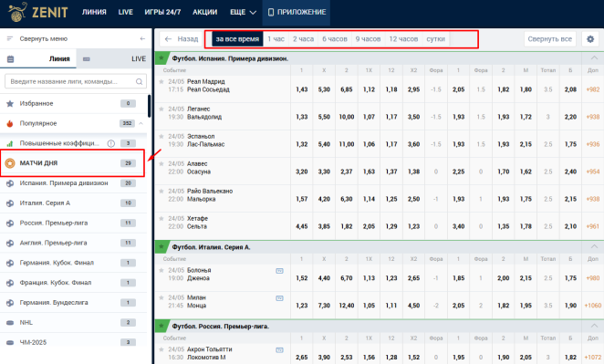This screenshot has height=364, width=604.
Task: Switch to the LIVE sidebar tab
Action: coord(114,59)
